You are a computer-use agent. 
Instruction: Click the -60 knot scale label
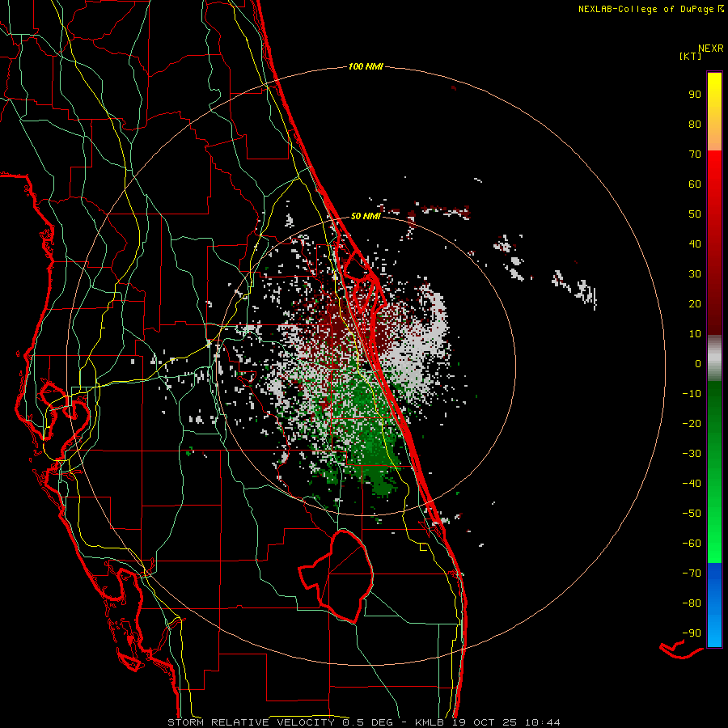coord(692,544)
